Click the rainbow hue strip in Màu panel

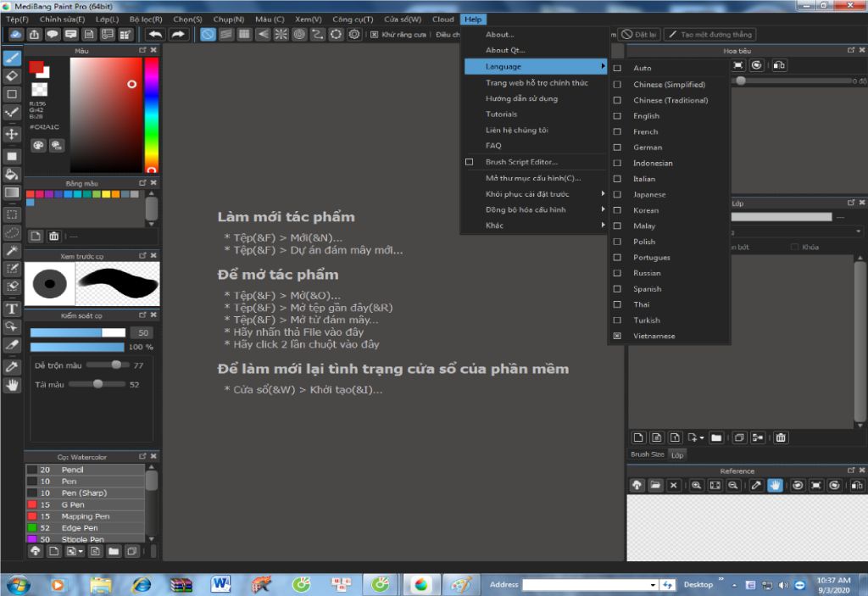151,115
